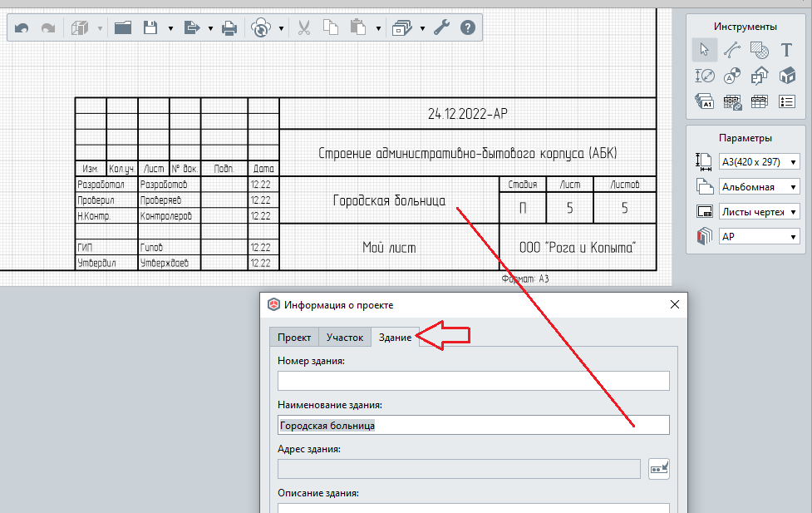This screenshot has width=812, height=513.
Task: Open help question mark icon
Action: coord(468,27)
